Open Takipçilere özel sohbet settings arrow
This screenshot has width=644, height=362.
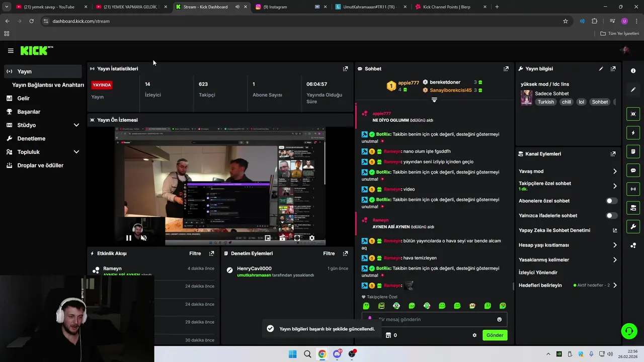click(614, 186)
